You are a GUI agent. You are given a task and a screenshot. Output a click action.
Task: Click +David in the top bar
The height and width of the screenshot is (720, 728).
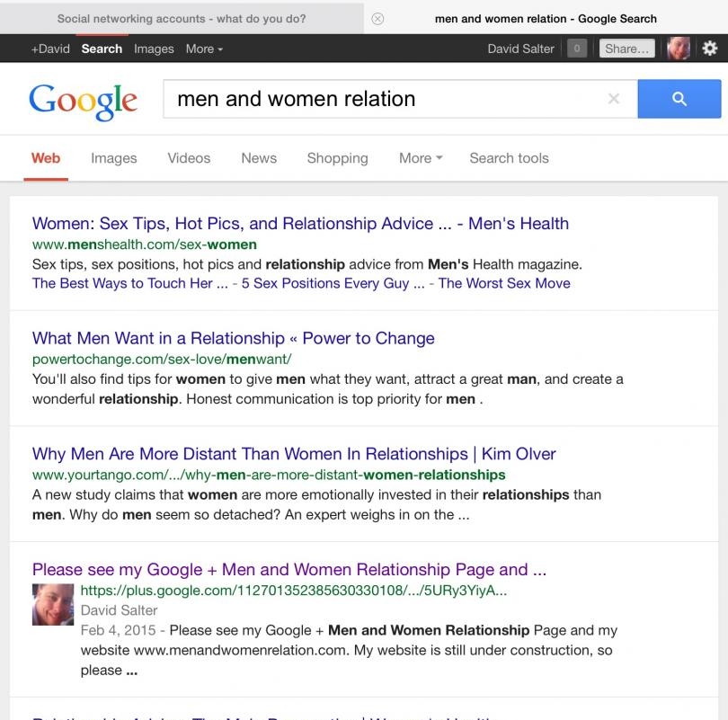click(50, 49)
